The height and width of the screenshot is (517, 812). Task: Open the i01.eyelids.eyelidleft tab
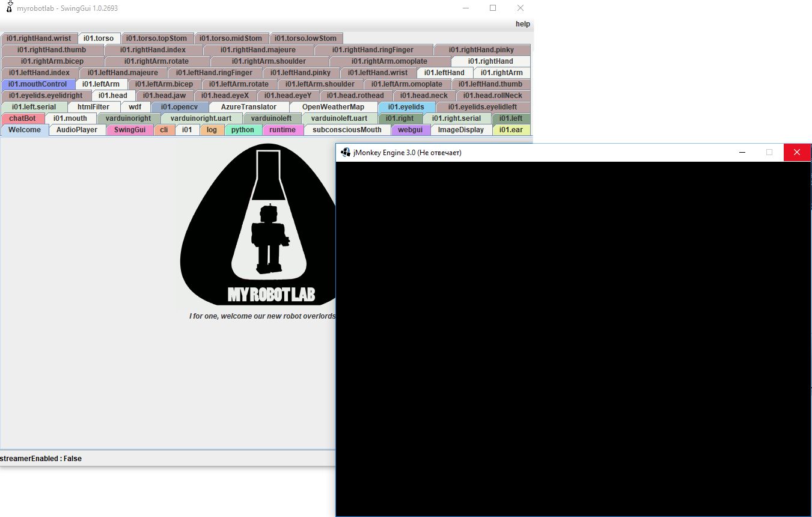tap(483, 107)
